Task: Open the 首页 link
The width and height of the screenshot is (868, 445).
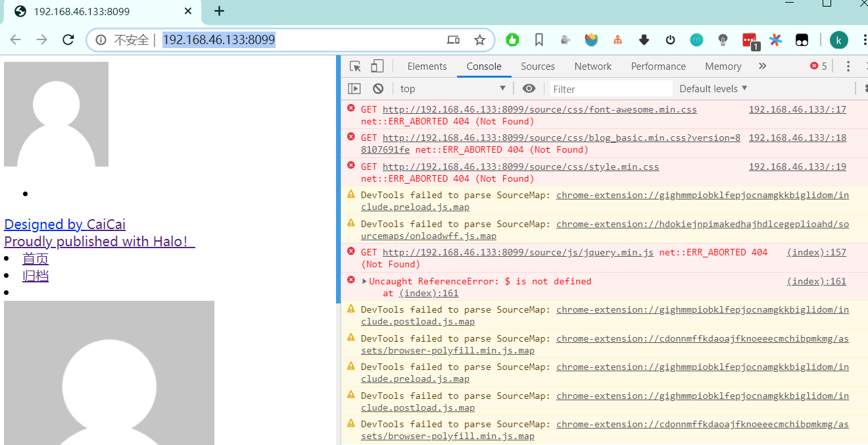Action: 35,258
